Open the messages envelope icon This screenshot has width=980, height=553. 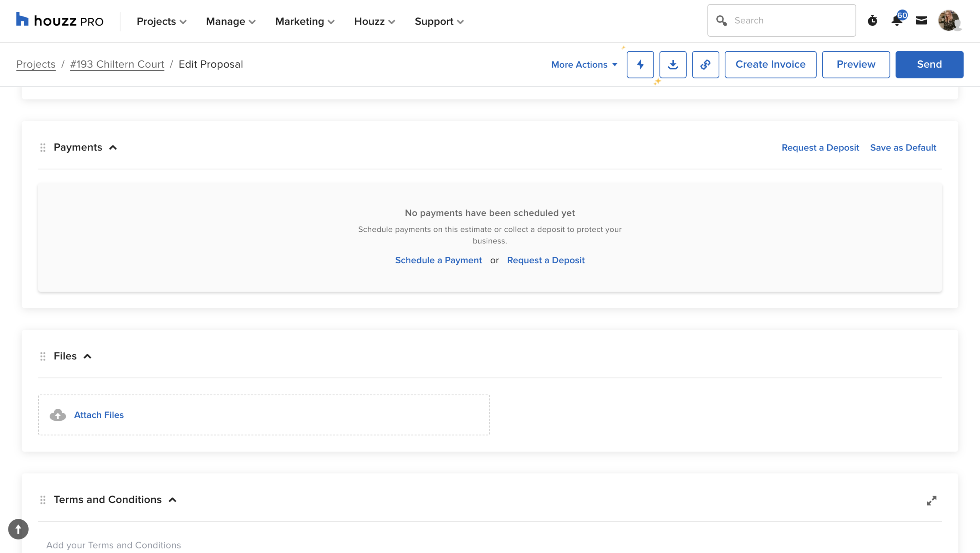[x=921, y=21]
